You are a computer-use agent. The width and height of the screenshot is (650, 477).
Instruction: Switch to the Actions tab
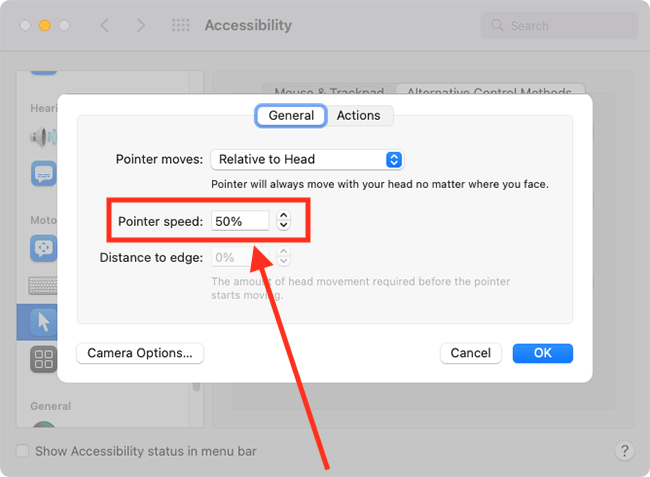(x=359, y=116)
